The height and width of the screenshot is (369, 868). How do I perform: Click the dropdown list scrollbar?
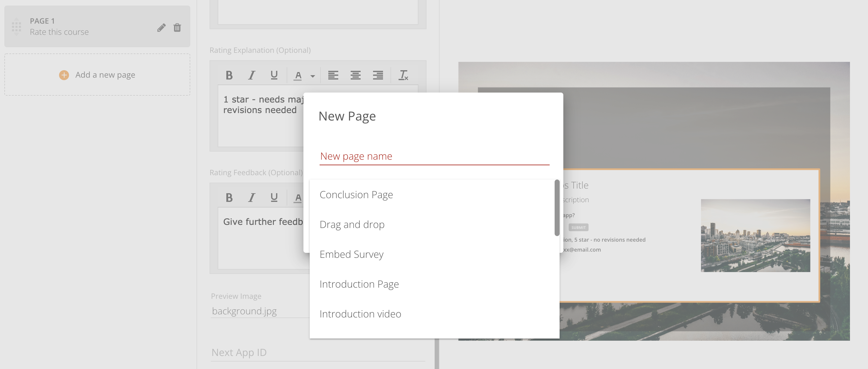point(557,208)
